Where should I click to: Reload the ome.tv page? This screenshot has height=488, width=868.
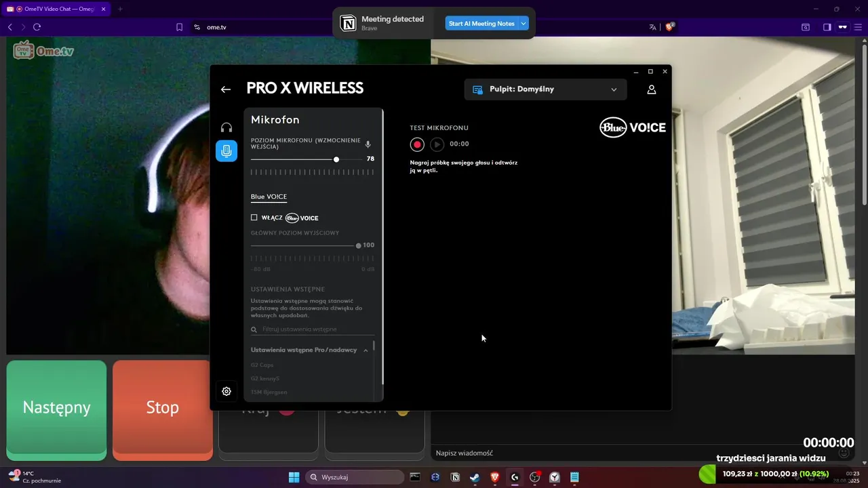[37, 27]
